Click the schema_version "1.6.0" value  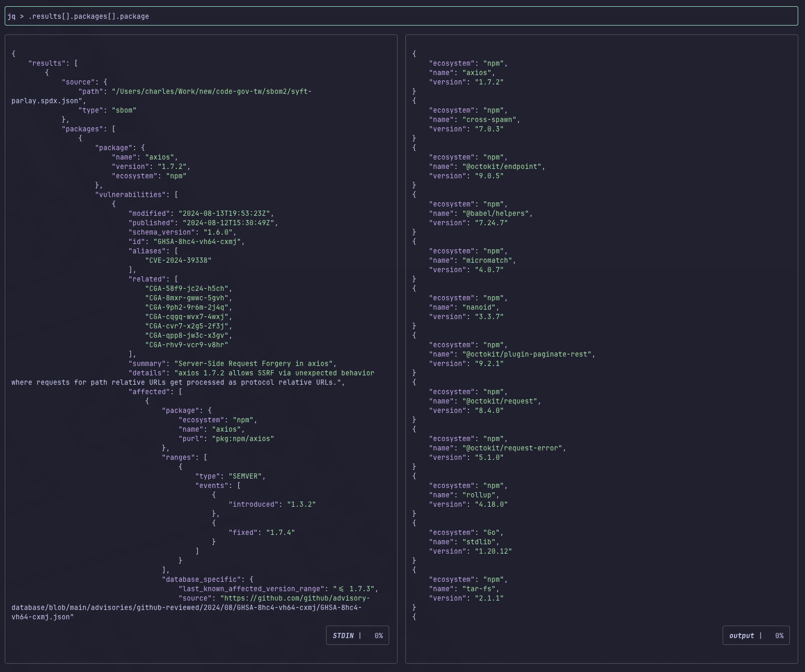(218, 232)
